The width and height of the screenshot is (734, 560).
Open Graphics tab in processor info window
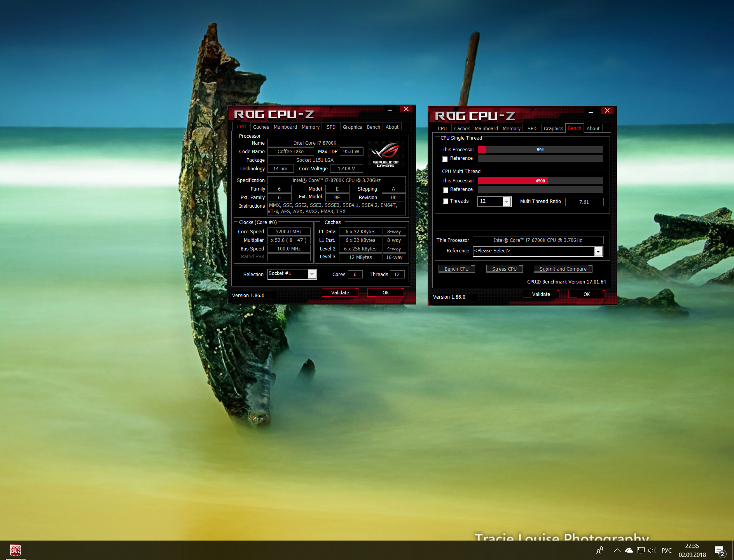(352, 127)
